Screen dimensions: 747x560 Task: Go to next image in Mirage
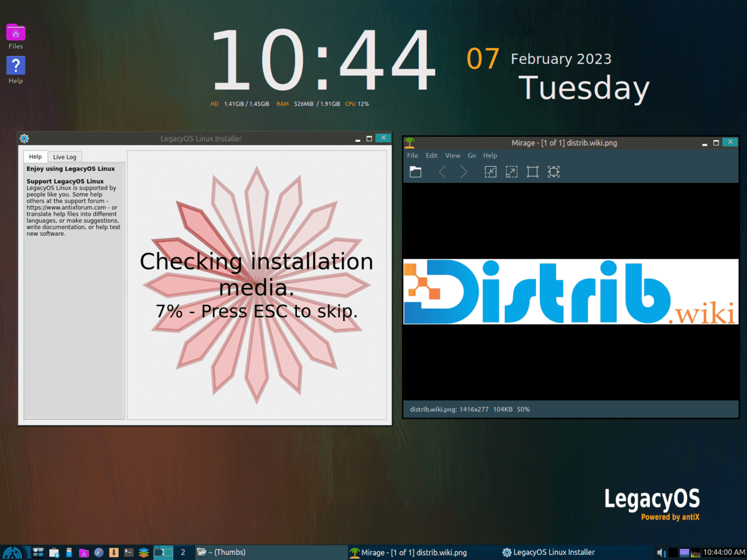[x=463, y=172]
